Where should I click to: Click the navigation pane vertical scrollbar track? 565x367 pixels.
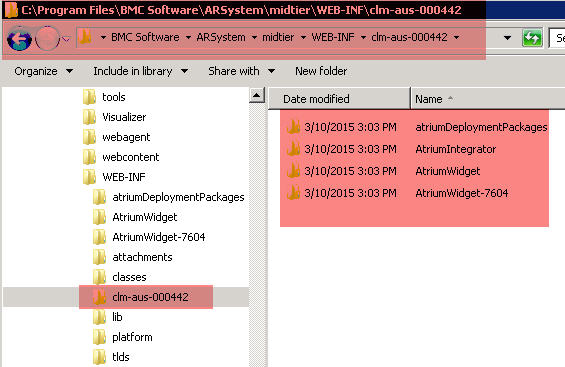257,234
